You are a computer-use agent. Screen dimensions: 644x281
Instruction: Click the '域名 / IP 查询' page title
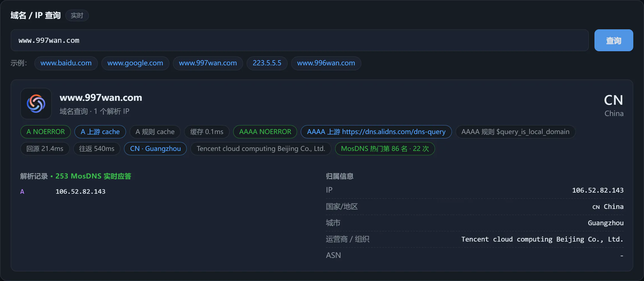coord(36,15)
